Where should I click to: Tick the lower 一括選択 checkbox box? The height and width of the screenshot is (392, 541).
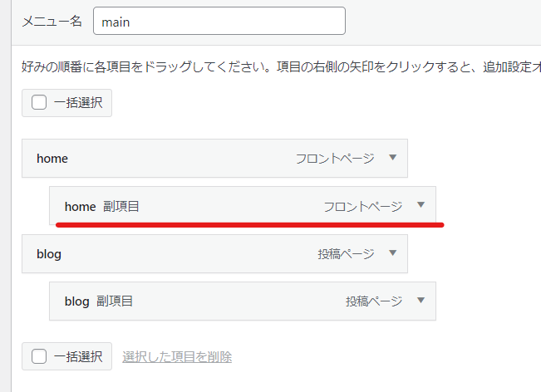(x=38, y=356)
